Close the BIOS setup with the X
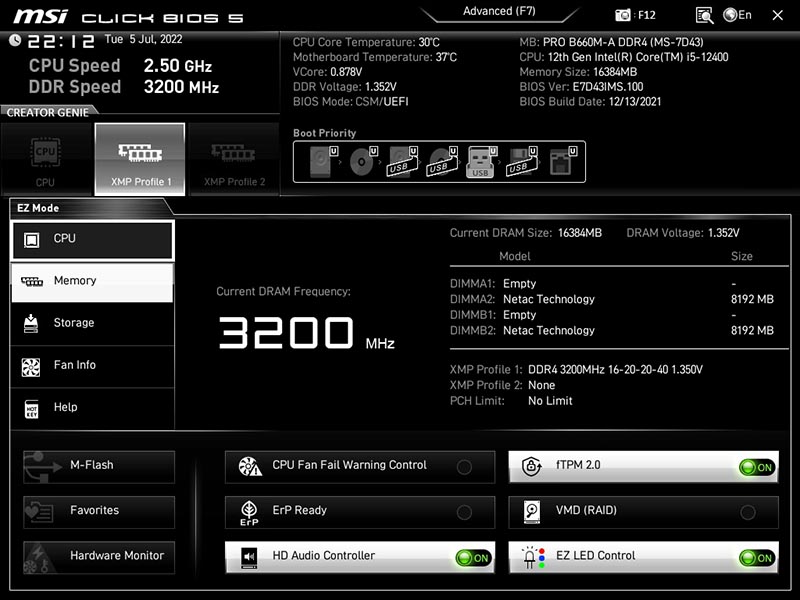Screen dimensions: 800x600 [778, 15]
